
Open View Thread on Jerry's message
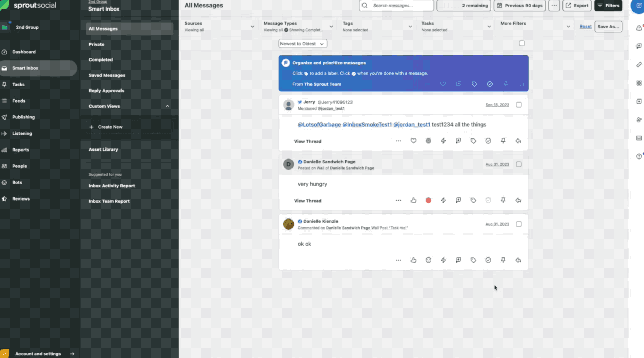tap(308, 141)
